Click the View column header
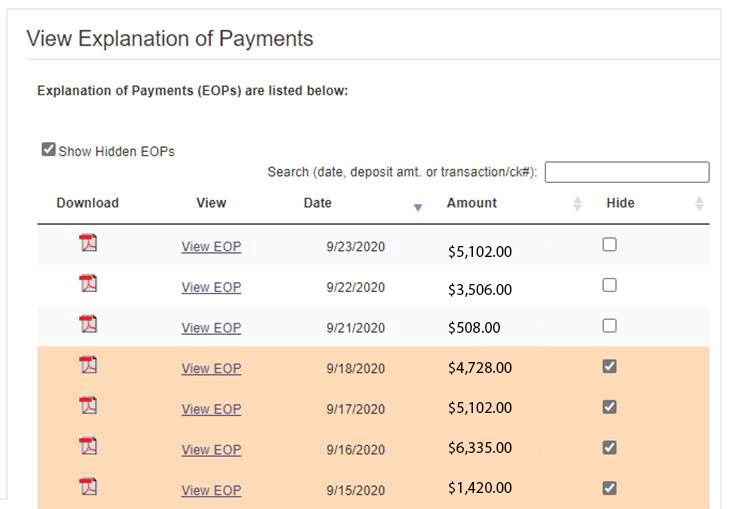Image resolution: width=730 pixels, height=509 pixels. [211, 203]
